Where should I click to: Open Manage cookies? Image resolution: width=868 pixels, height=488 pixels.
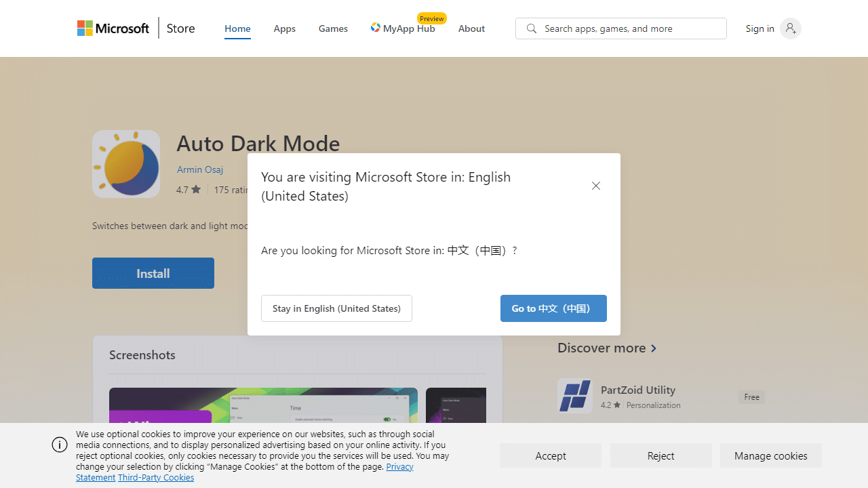tap(771, 455)
